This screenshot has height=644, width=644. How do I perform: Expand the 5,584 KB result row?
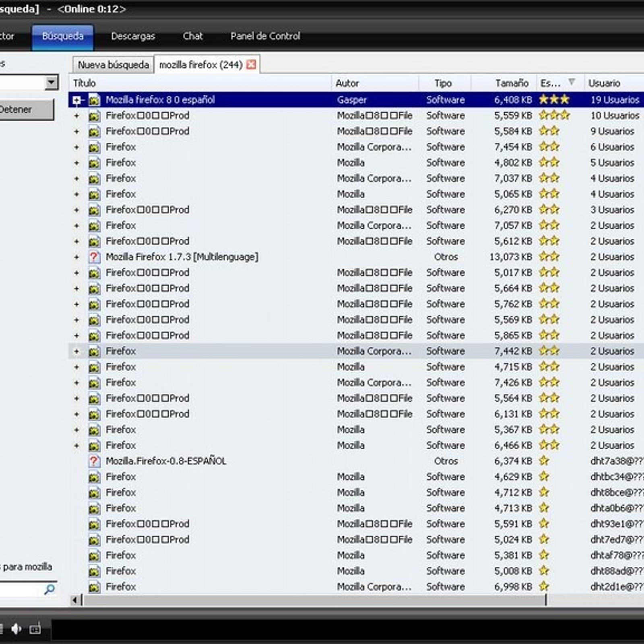click(x=76, y=132)
